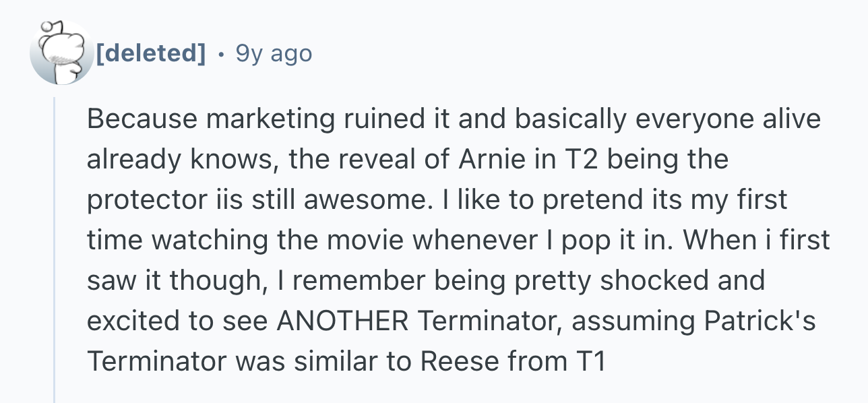The height and width of the screenshot is (403, 868).
Task: Click the word excited in the comment
Action: coord(131,321)
